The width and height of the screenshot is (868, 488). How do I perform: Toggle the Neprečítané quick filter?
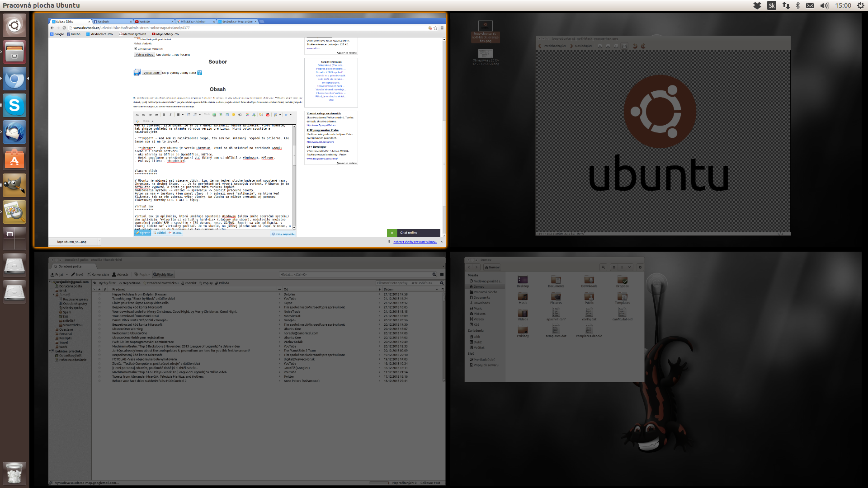point(130,283)
